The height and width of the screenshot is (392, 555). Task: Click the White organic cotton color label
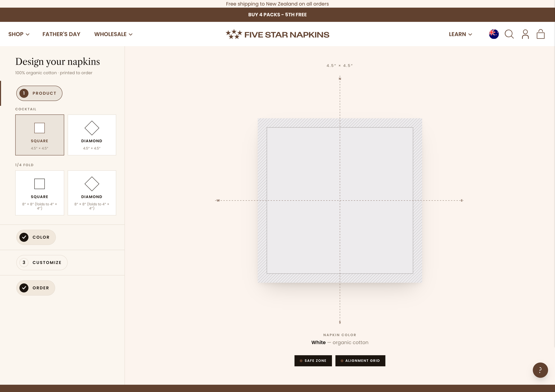[x=340, y=342]
